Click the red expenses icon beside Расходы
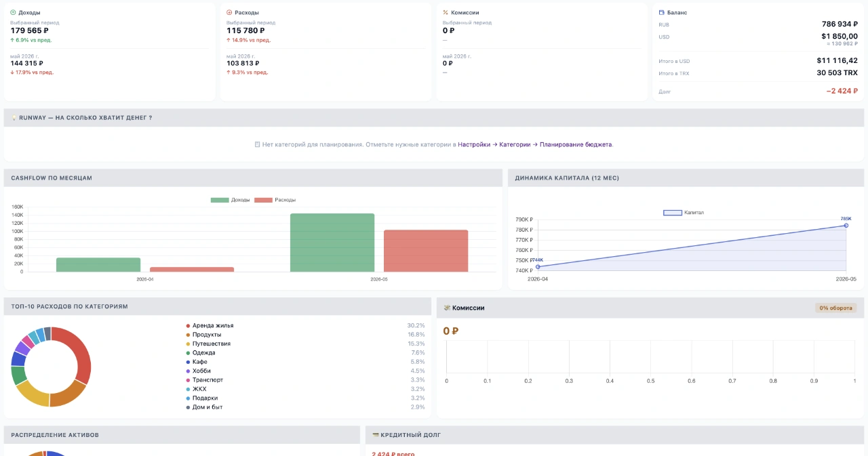This screenshot has width=868, height=456. pos(229,12)
